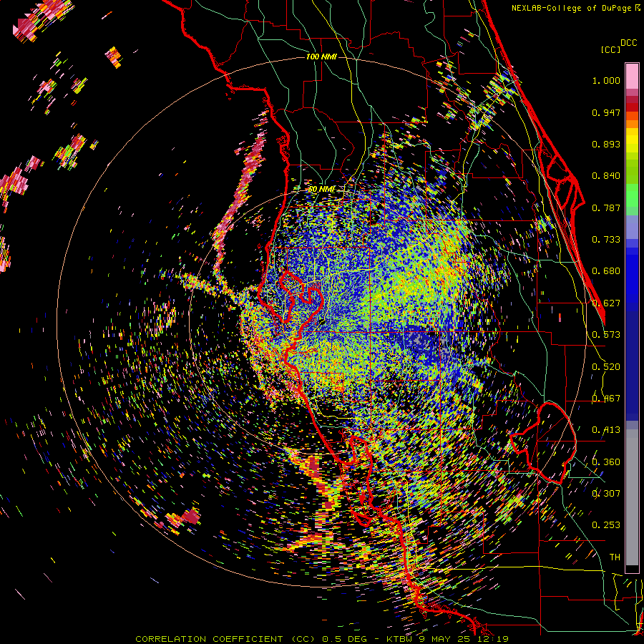Click the pink segment of the color bar

click(632, 77)
